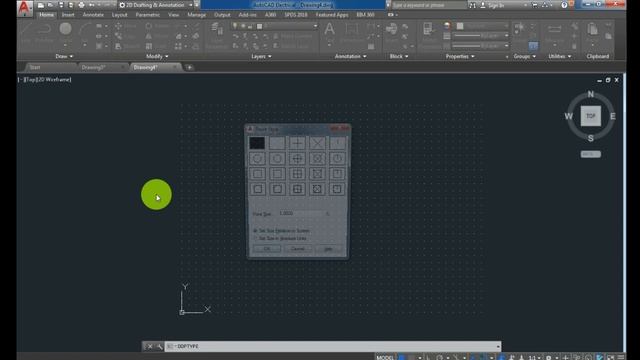Select circle-in-square with tick point style
The height and width of the screenshot is (360, 640).
pos(337,189)
